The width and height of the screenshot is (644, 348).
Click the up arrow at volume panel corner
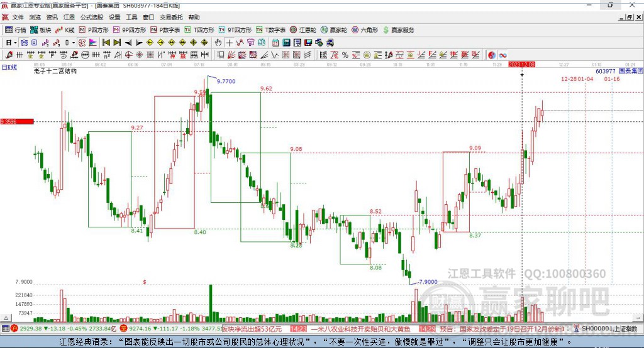point(6,318)
